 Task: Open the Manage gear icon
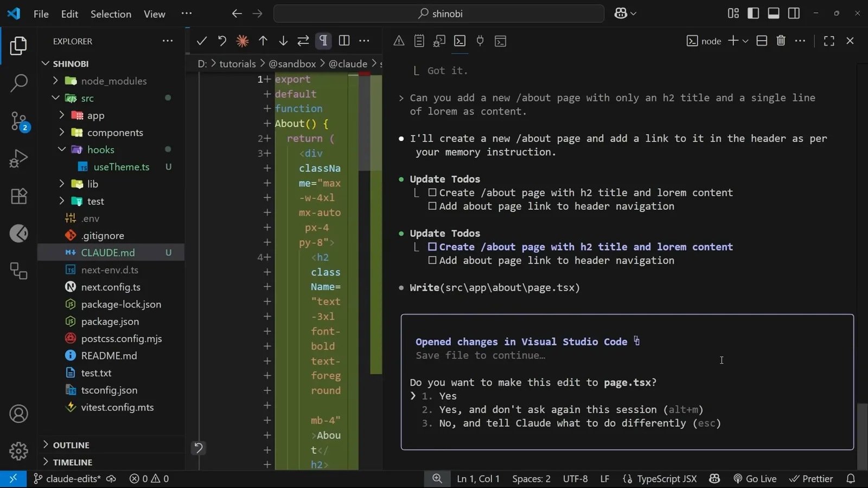tap(18, 451)
